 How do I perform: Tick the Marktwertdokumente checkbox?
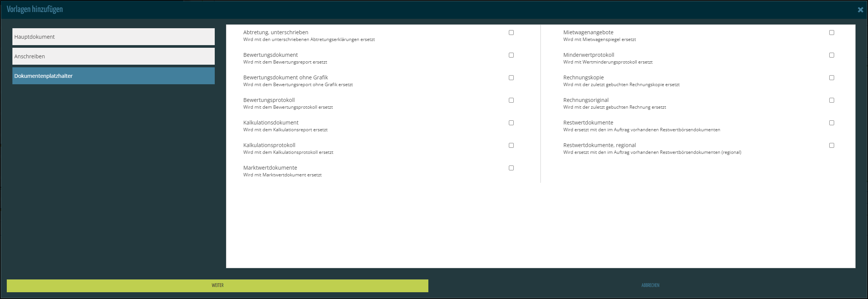coord(511,168)
